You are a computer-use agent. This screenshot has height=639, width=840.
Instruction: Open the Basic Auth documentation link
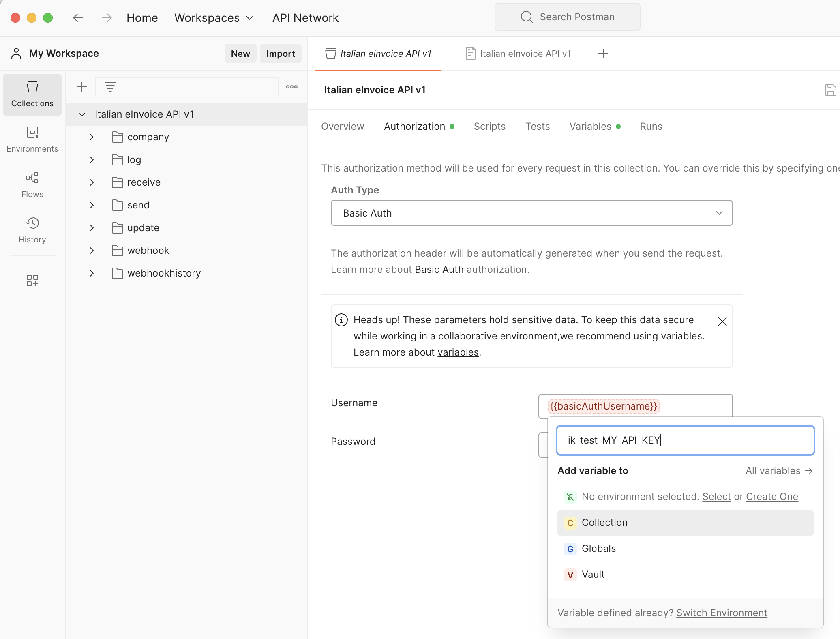(439, 270)
